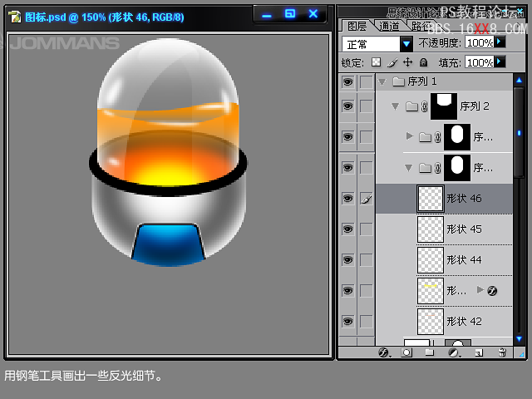Open the adjustment layer menu icon
Viewport: 532px width, 399px height.
(x=454, y=352)
